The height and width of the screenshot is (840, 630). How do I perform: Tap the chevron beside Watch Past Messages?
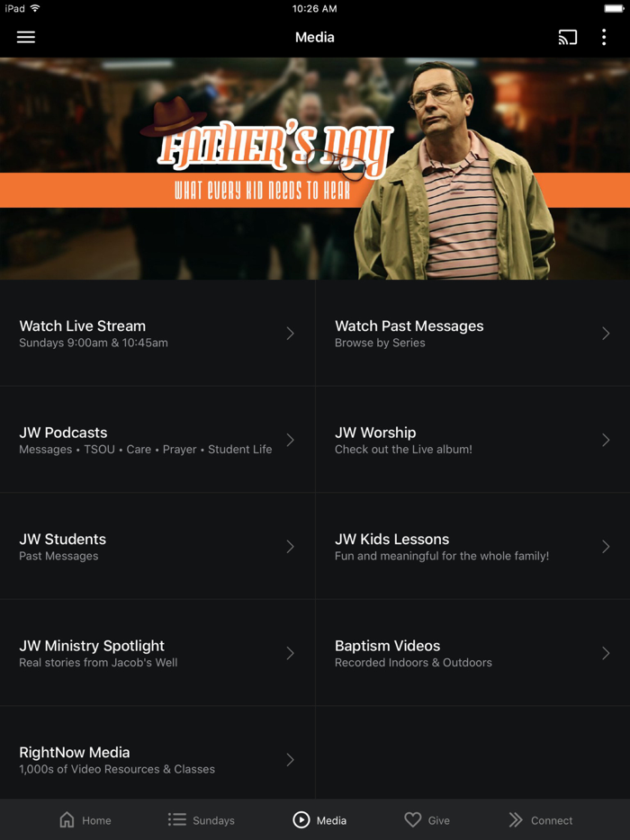point(606,334)
